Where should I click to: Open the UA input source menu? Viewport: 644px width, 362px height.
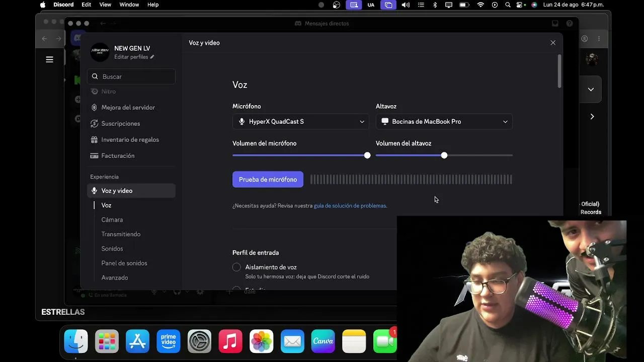pos(371,5)
